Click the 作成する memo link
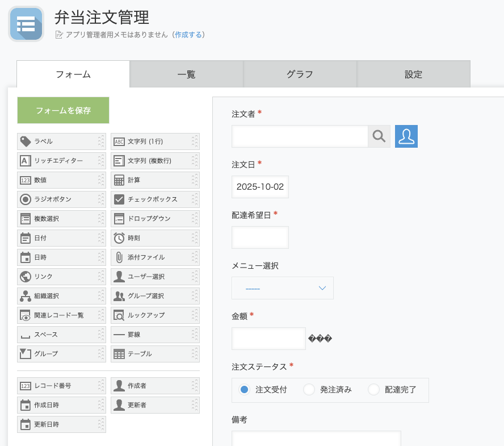Viewport: 504px width, 446px height. [x=188, y=35]
